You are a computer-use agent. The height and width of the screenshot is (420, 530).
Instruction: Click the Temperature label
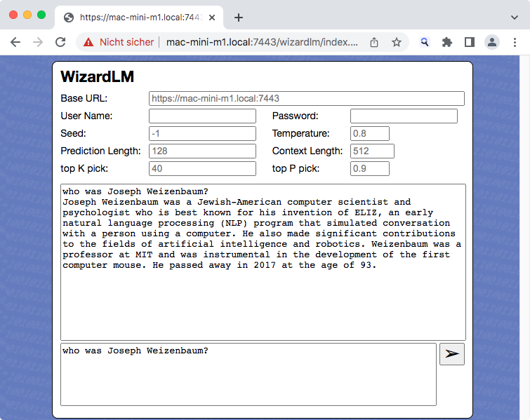point(300,133)
